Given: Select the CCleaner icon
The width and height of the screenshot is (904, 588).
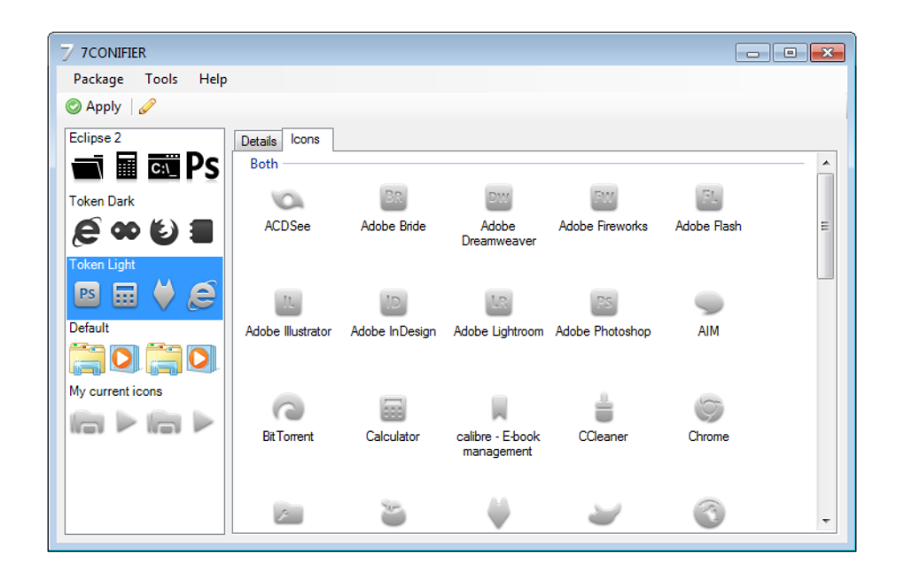Looking at the screenshot, I should pos(604,407).
